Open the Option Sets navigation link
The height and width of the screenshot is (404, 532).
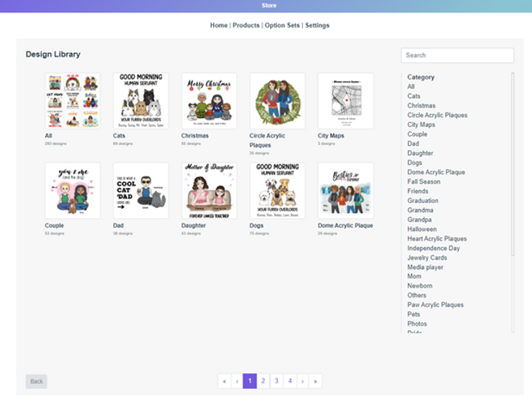[x=282, y=25]
